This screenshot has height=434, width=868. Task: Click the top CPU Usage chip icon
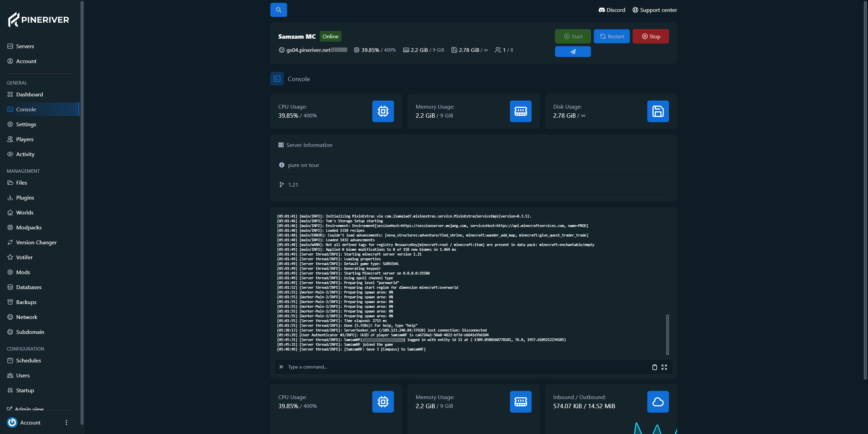(383, 111)
